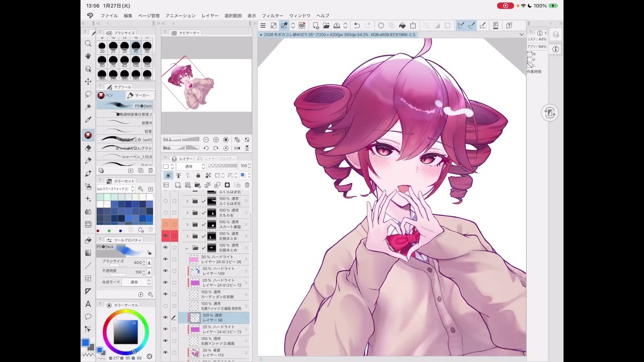Choose brush size 25 preset
This screenshot has width=644, height=362.
(x=113, y=47)
